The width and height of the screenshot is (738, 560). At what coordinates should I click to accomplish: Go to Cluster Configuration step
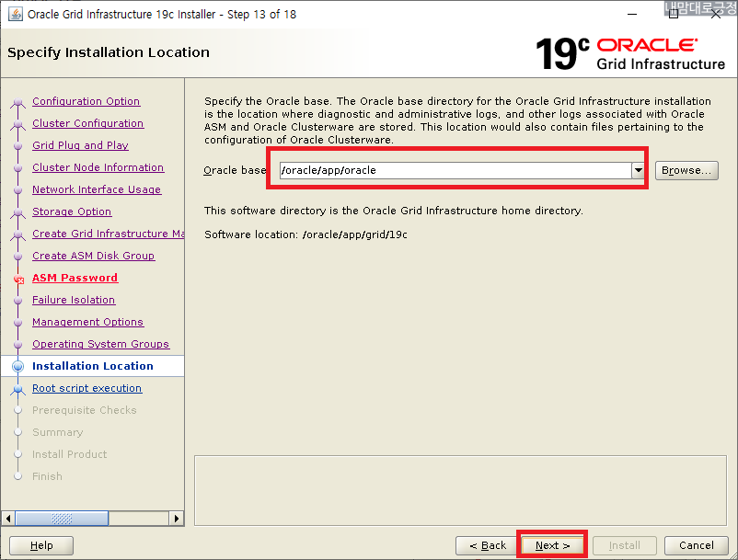coord(88,123)
